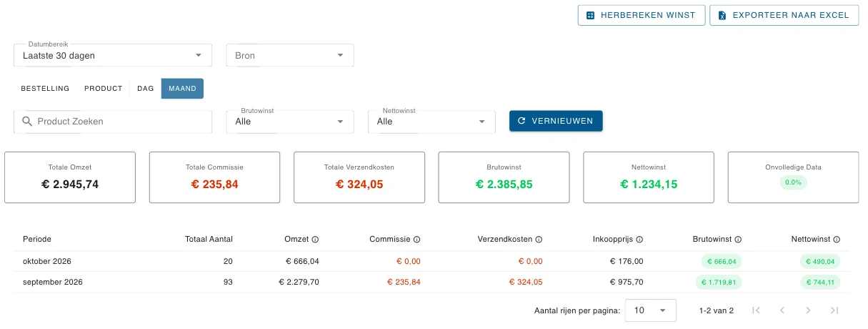868x329 pixels.
Task: Open rows per page dropdown
Action: tap(650, 310)
